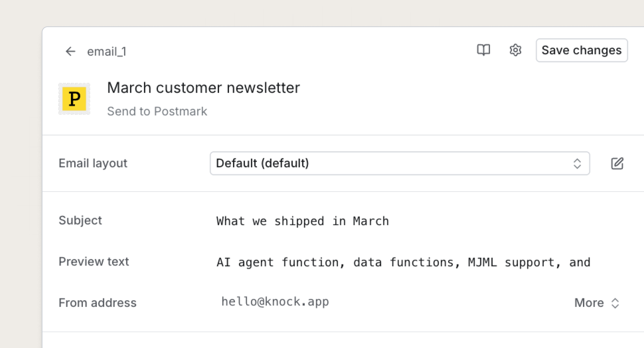Open the documentation book icon
This screenshot has width=644, height=348.
click(483, 50)
